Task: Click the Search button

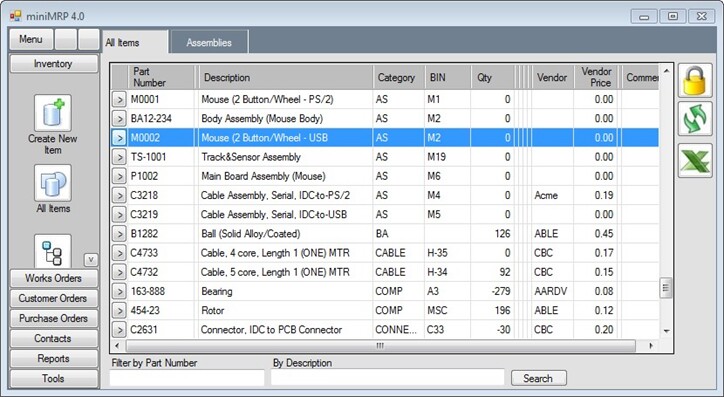Action: [x=538, y=379]
